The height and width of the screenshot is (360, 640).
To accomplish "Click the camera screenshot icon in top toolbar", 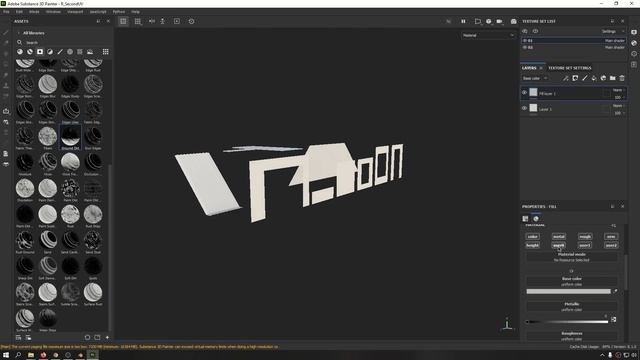I will (513, 21).
